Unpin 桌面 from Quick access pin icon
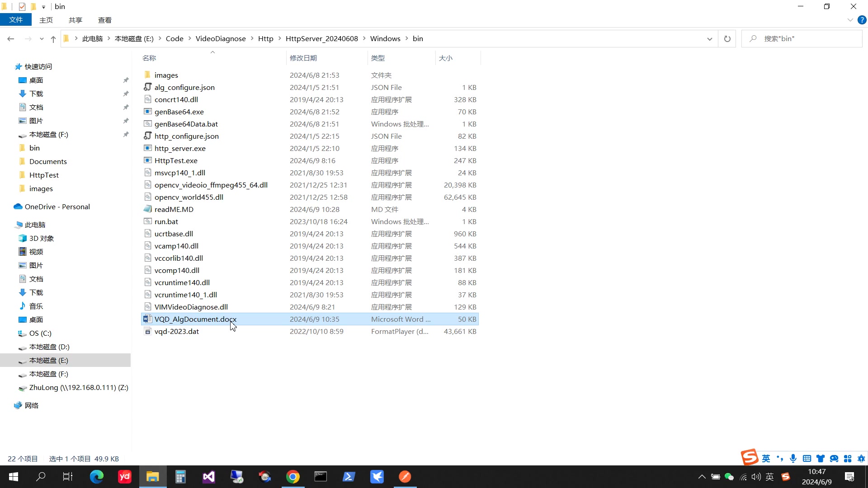Screen dimensions: 868x488 point(126,80)
